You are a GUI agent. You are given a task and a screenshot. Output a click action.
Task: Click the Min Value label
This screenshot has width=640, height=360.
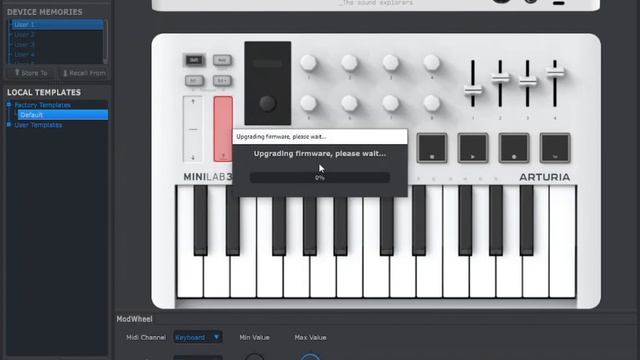(x=254, y=338)
